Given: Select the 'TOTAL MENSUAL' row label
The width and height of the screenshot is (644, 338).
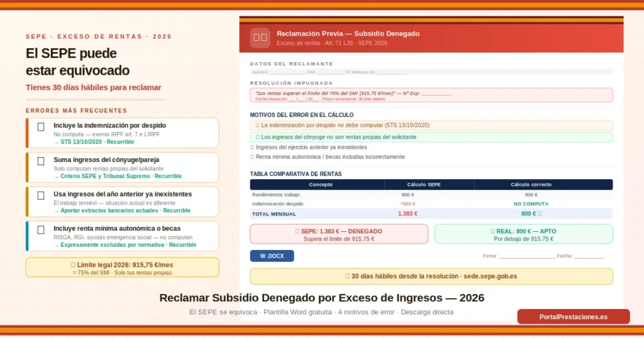Looking at the screenshot, I should (274, 214).
